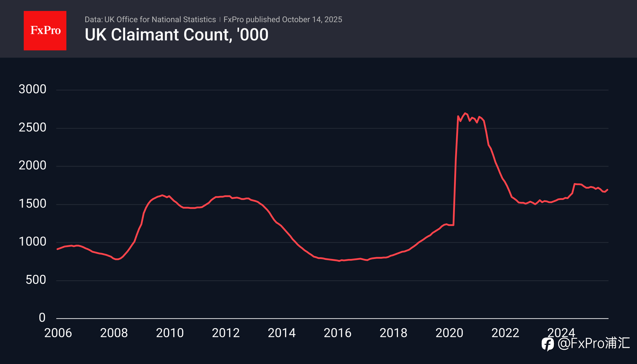Click the 2016 x-axis label

point(337,333)
